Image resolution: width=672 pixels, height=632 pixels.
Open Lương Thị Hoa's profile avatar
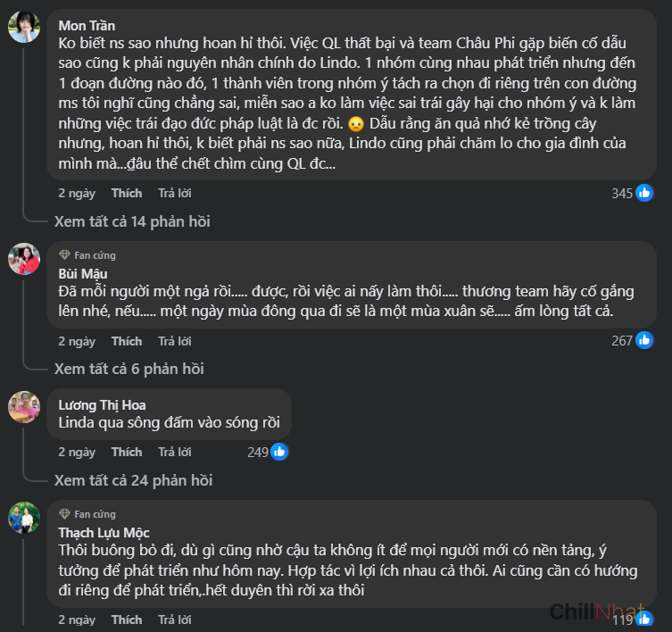[x=24, y=407]
